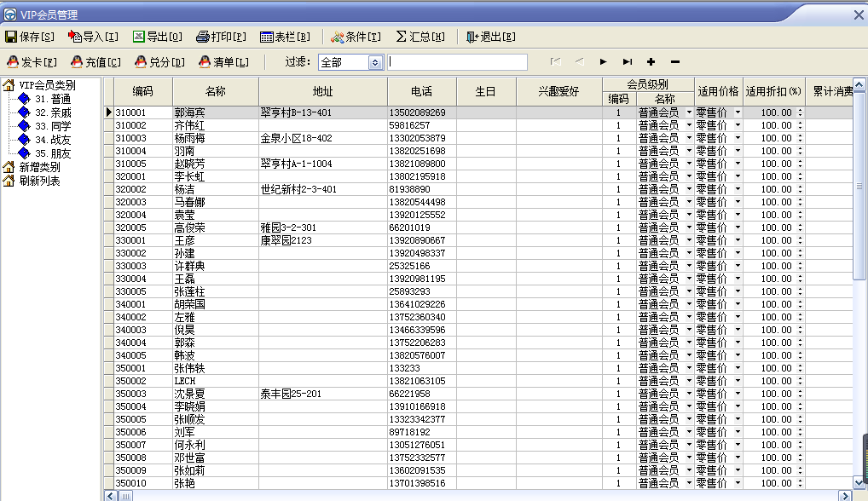868x501 pixels.
Task: Click 刷新列表 to refresh the list
Action: 39,181
